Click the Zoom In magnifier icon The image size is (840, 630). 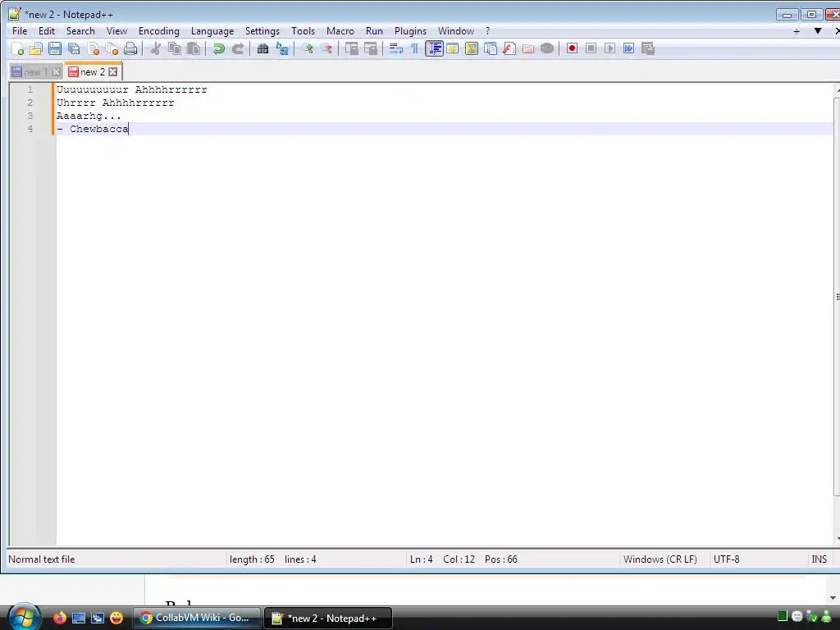tap(307, 48)
